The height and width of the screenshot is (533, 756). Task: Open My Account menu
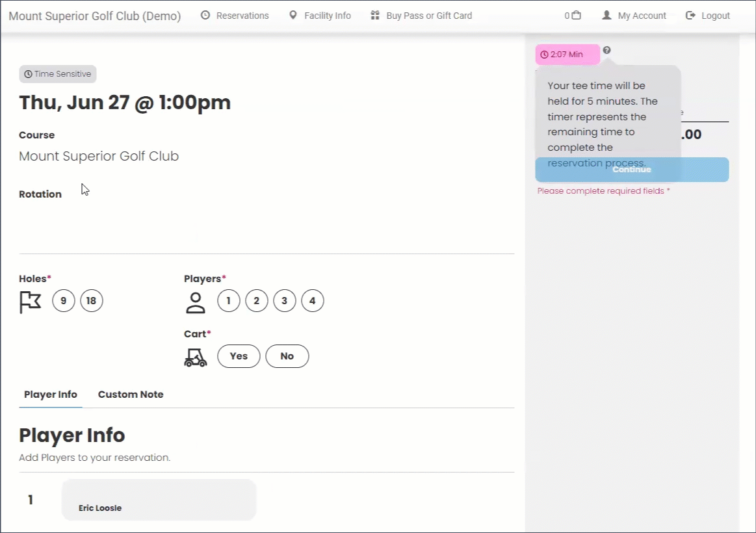coord(642,16)
